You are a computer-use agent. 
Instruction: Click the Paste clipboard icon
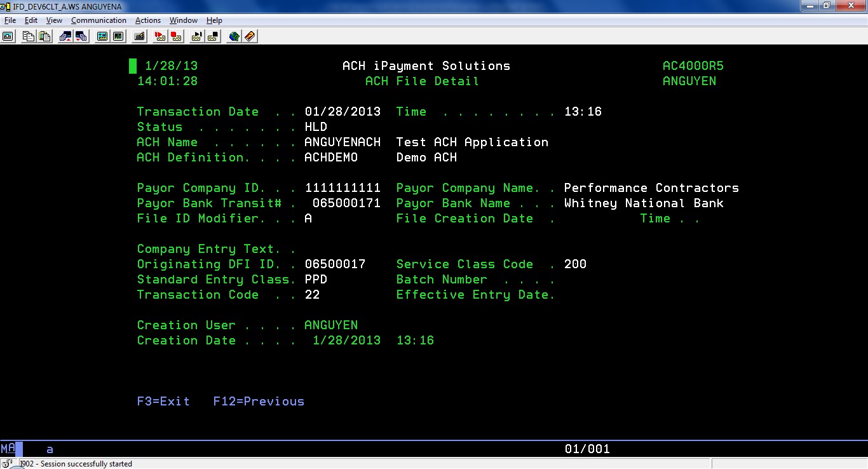(x=44, y=36)
